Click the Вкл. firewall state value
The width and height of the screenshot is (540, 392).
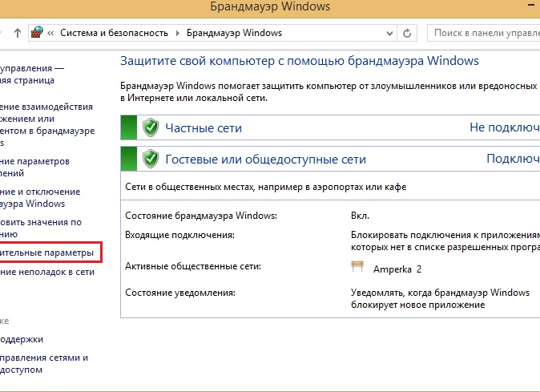coord(361,216)
